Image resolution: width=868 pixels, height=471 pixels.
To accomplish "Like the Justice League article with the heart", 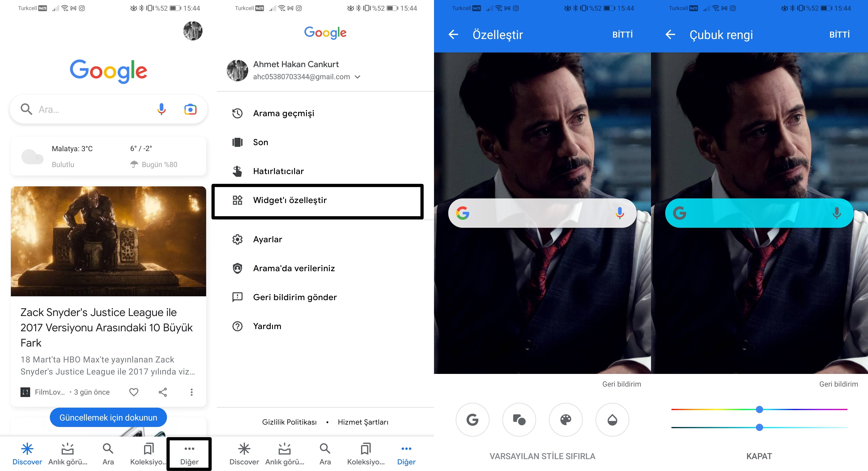I will (x=133, y=392).
